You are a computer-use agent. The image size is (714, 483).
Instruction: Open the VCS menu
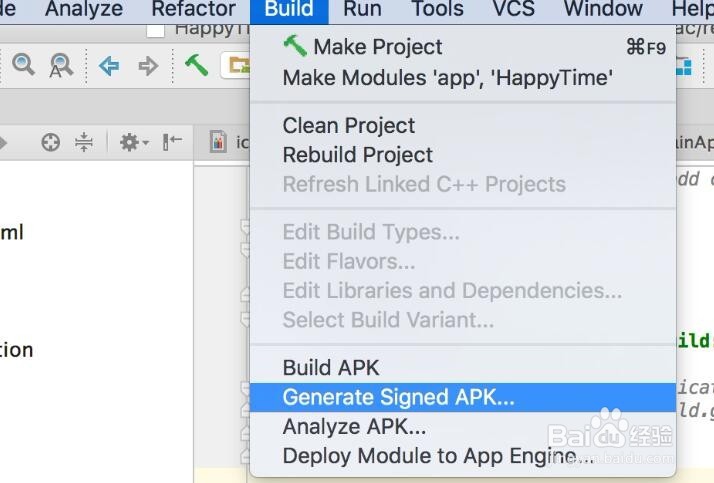(514, 9)
